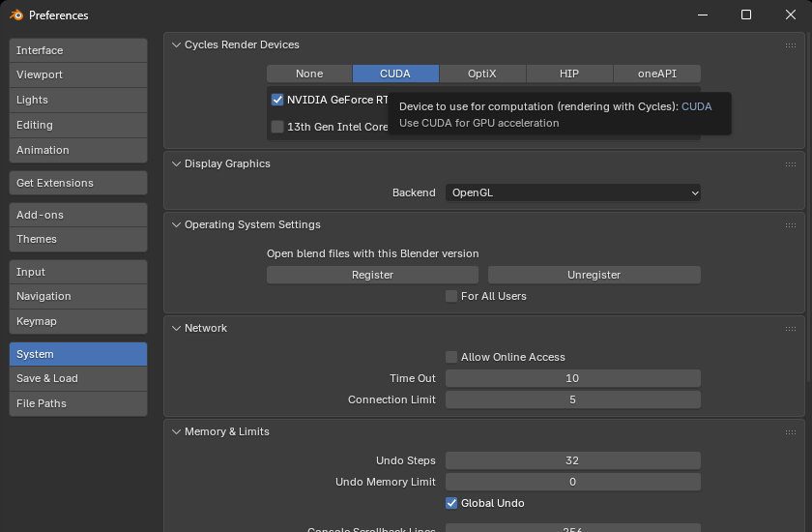Select the OptiX render device tab
The width and height of the screenshot is (812, 532).
pos(482,74)
